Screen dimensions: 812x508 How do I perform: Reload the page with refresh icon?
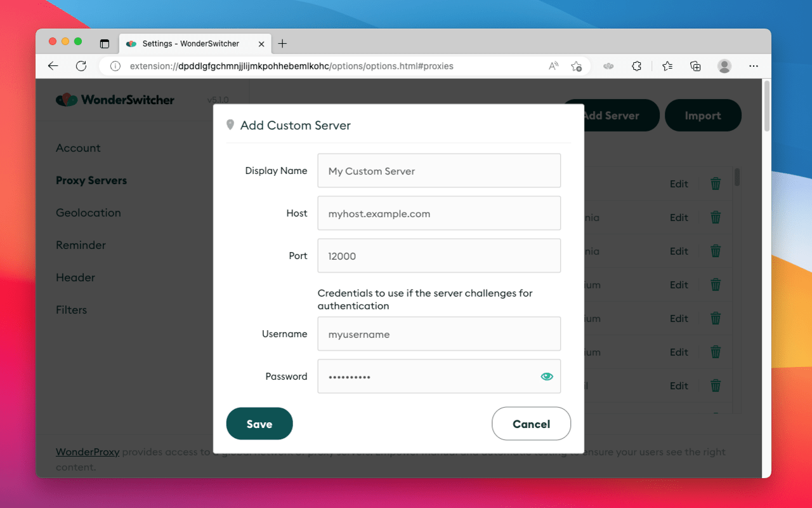(81, 66)
